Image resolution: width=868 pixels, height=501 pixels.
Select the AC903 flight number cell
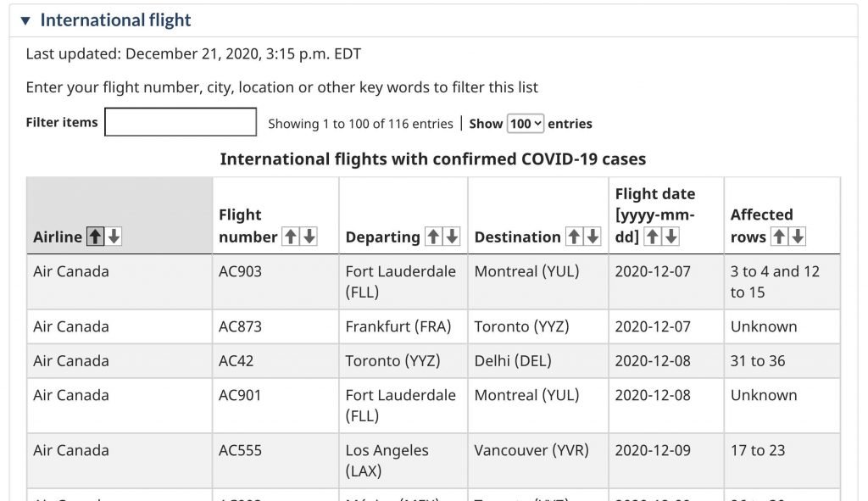(275, 281)
